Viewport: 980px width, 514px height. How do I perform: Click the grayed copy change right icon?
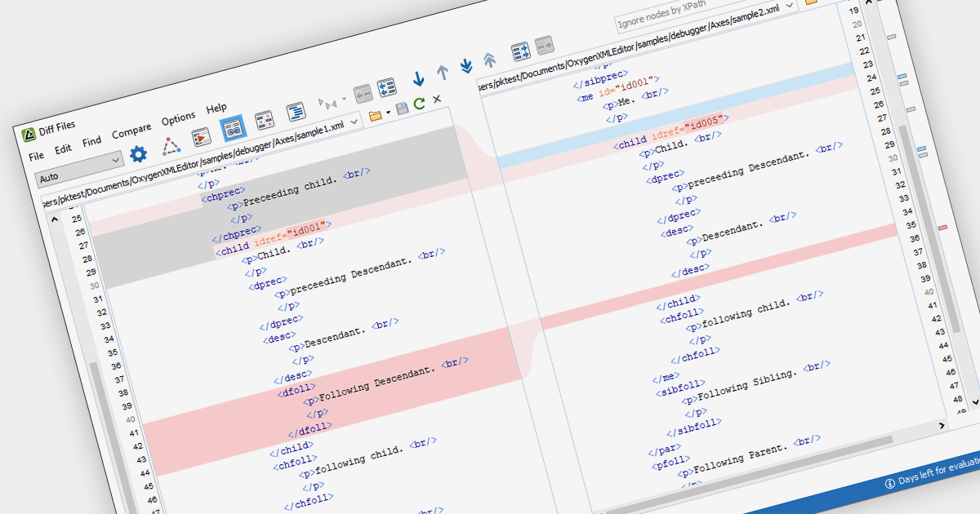pyautogui.click(x=544, y=46)
